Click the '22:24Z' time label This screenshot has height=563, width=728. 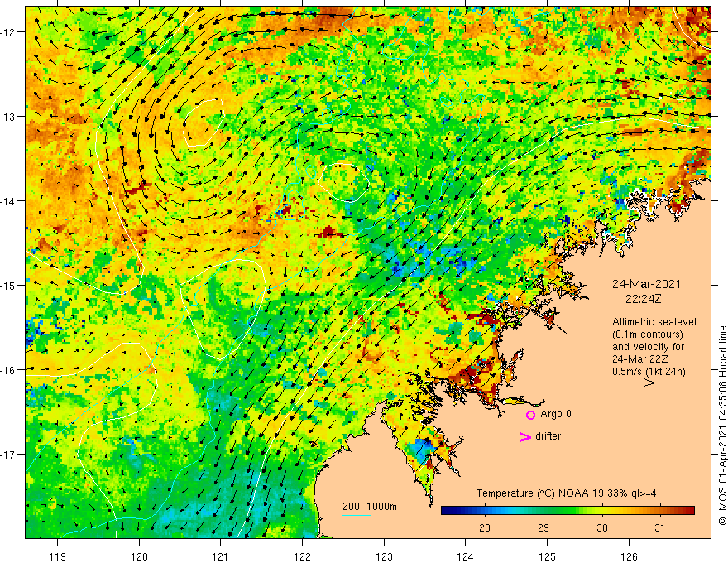coord(643,299)
